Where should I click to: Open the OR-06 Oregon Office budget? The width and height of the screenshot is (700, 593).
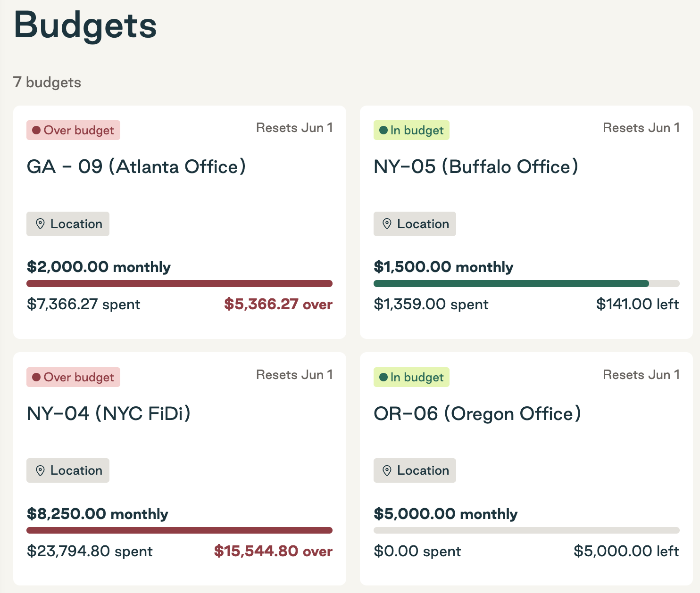click(477, 413)
